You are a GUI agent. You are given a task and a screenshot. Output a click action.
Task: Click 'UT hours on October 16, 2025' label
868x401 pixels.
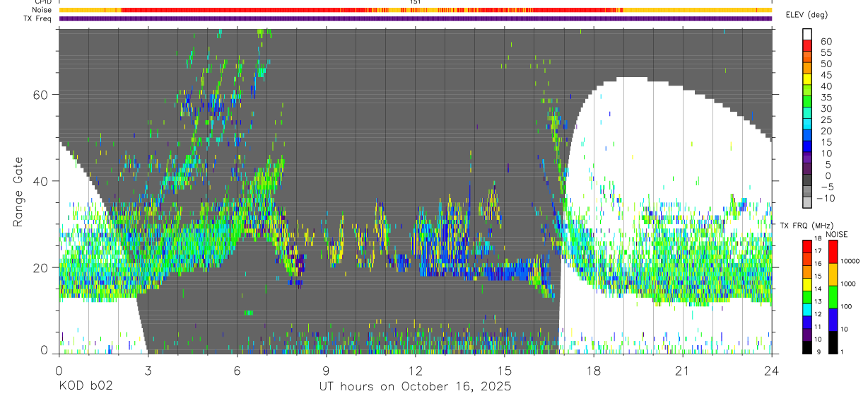(x=414, y=387)
